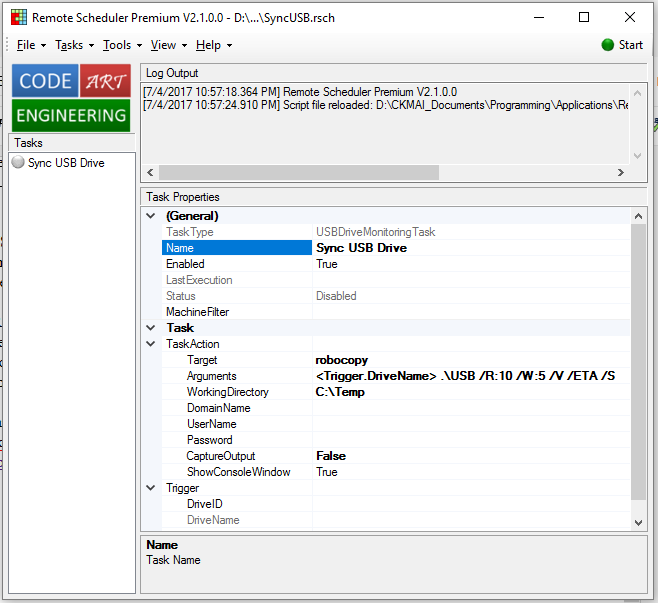Image resolution: width=658 pixels, height=603 pixels.
Task: Select the Password property row
Action: coord(396,440)
